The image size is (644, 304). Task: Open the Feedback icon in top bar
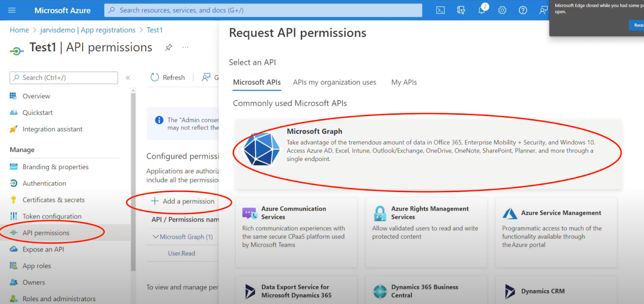543,10
